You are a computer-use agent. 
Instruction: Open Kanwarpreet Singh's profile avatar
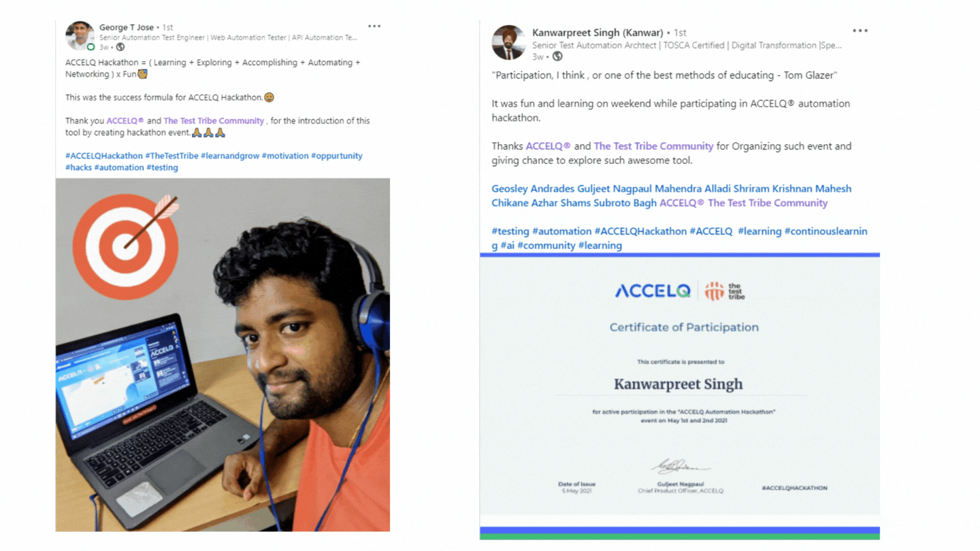[509, 43]
